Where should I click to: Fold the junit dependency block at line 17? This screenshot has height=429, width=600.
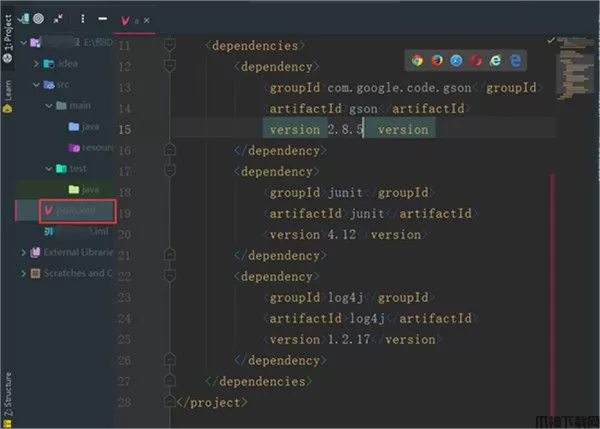170,171
